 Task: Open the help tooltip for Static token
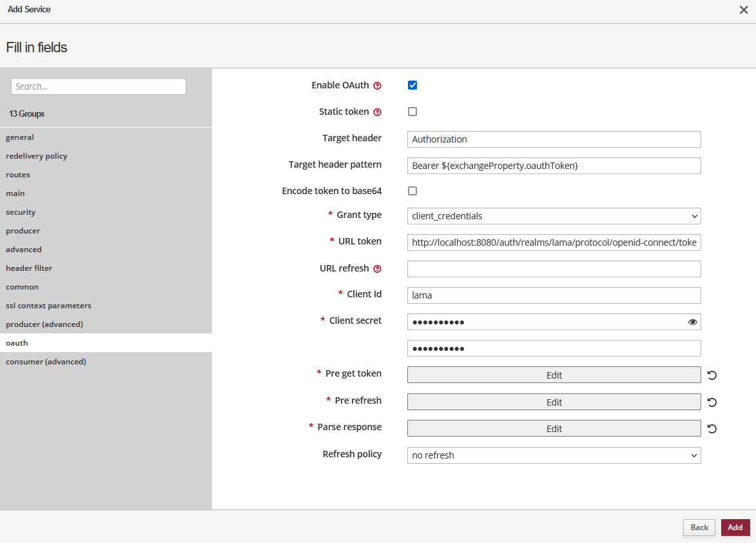[378, 111]
